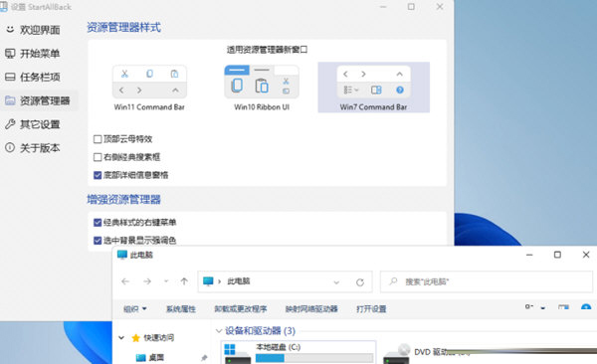This screenshot has width=597, height=364.
Task: Click the 搜索"此电脑" search field
Action: [487, 281]
